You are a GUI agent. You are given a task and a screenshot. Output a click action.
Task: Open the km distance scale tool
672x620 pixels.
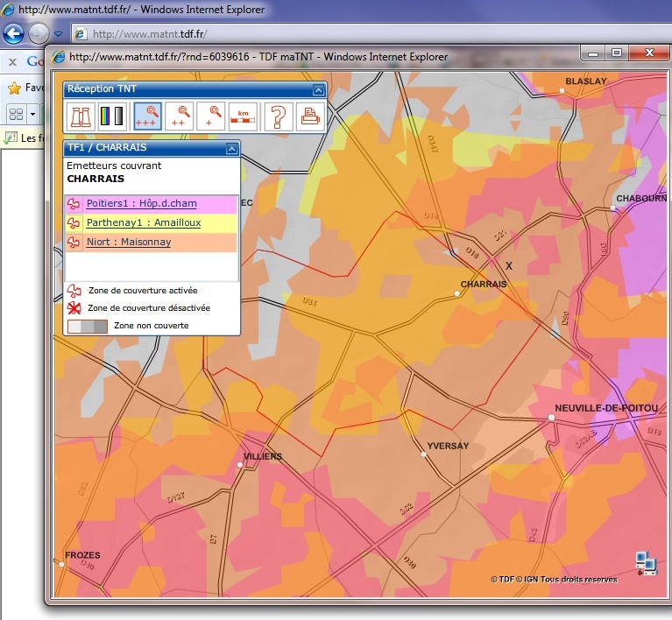(x=243, y=116)
